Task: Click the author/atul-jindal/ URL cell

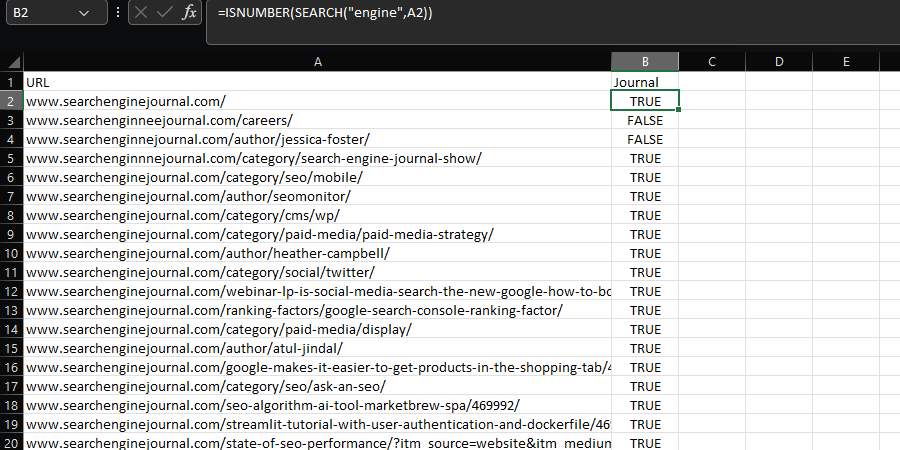Action: [x=317, y=348]
